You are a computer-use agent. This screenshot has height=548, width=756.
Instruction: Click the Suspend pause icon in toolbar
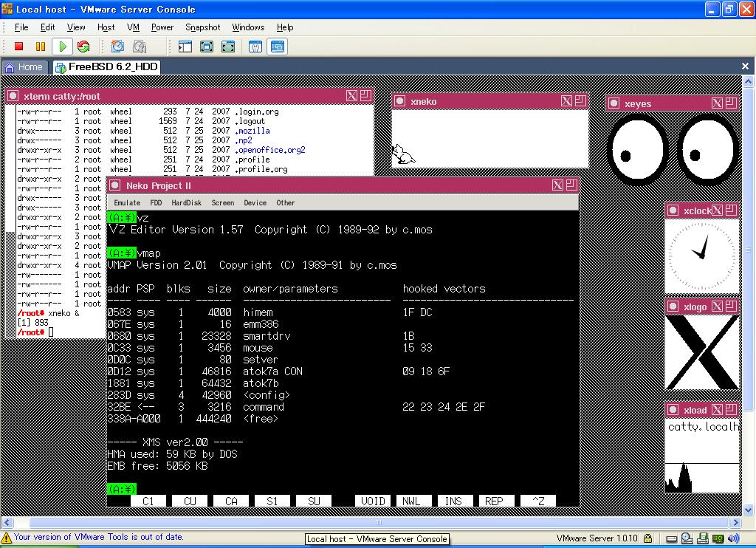tap(41, 47)
